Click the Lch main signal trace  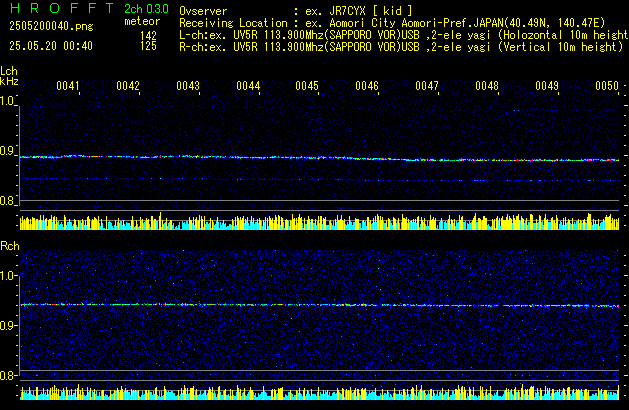coord(320,158)
